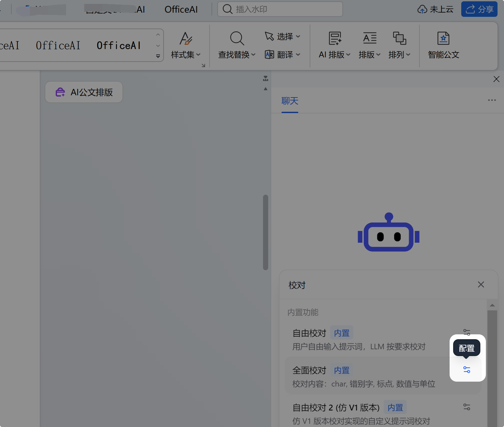Click the 分享 share button
This screenshot has width=504, height=427.
click(x=479, y=9)
